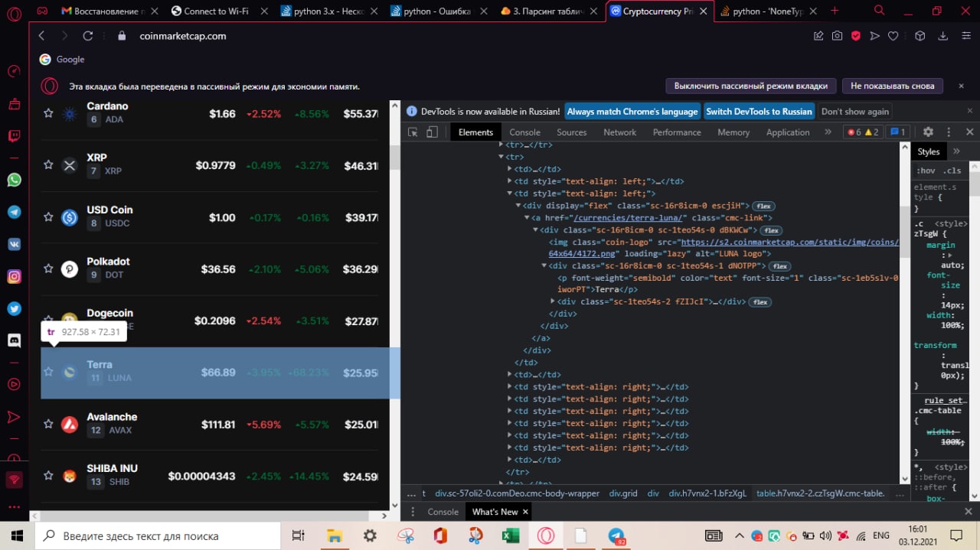Add page to bookmarks heart icon
Viewport: 980px width, 550px height.
(893, 36)
